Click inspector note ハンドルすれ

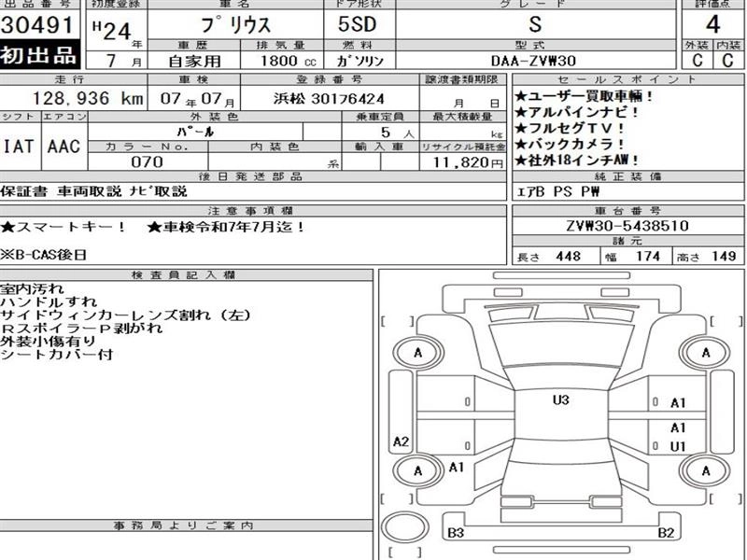(x=49, y=301)
